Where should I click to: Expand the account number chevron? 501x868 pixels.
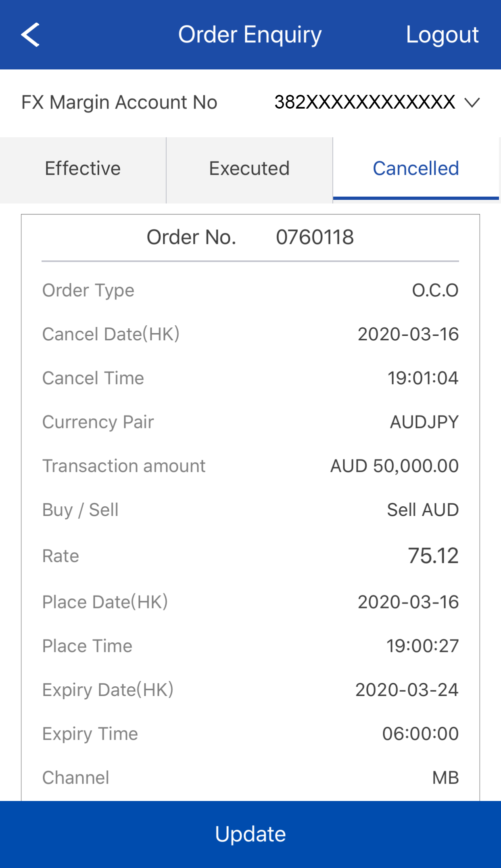472,103
